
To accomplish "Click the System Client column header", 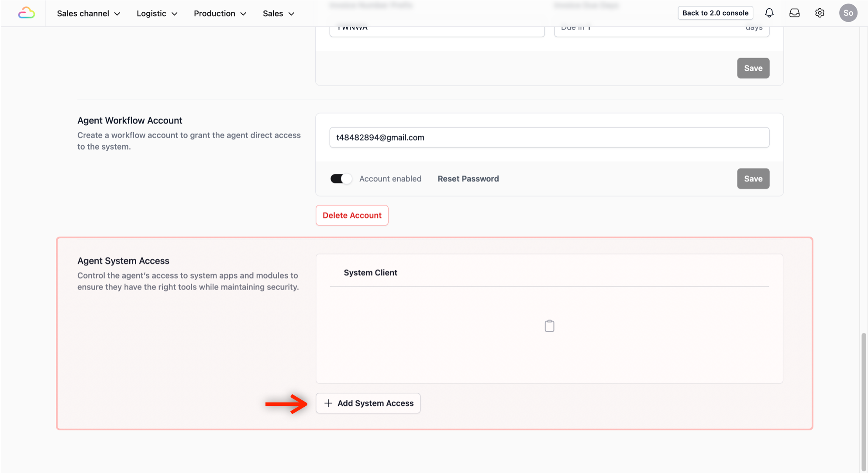I will pos(370,273).
